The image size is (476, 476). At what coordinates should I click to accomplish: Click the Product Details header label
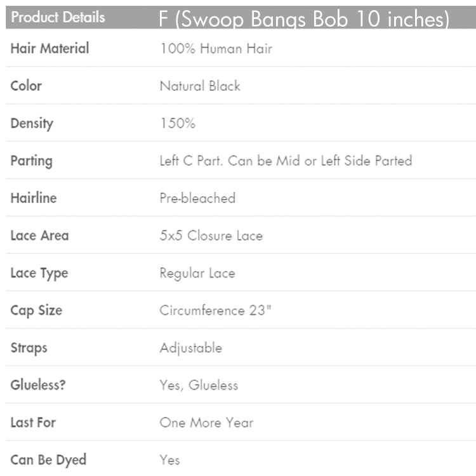click(58, 17)
